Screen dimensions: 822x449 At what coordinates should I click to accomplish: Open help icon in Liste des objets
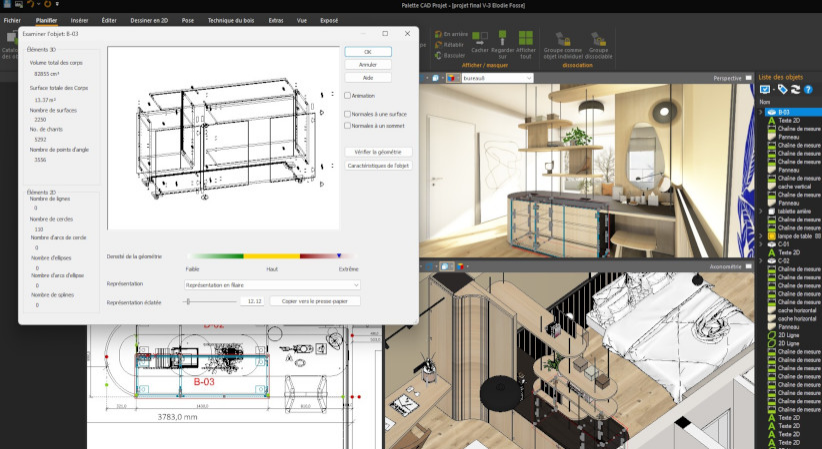[809, 89]
